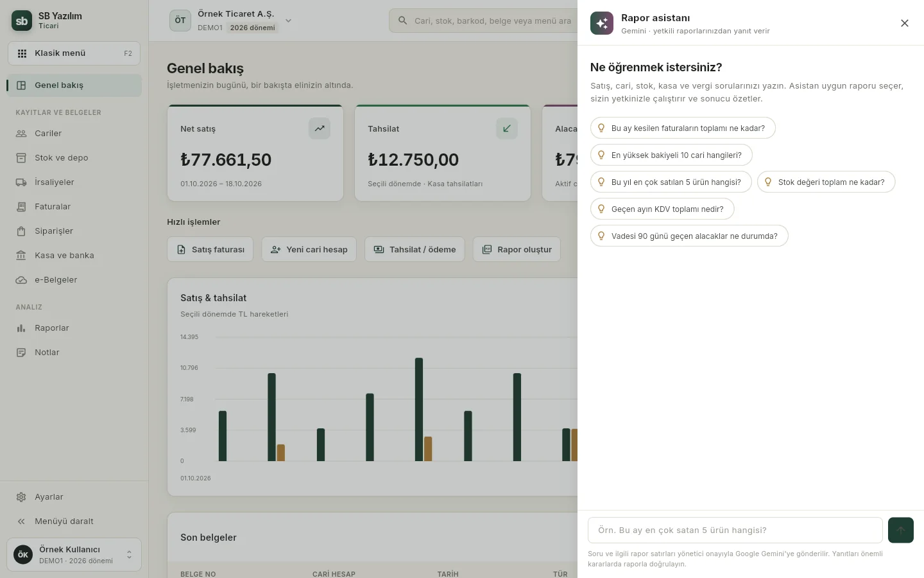Click the Ayarlar gear icon
Viewport: 924px width, 578px height.
(x=21, y=497)
